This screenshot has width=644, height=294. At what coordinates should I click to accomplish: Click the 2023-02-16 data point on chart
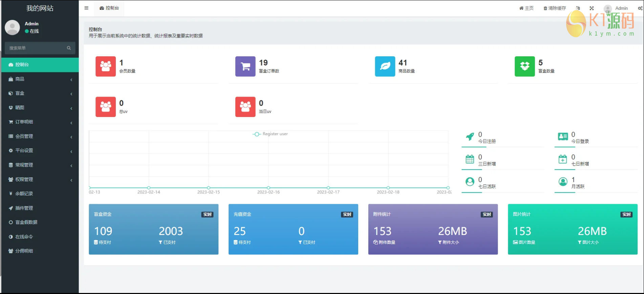point(269,188)
